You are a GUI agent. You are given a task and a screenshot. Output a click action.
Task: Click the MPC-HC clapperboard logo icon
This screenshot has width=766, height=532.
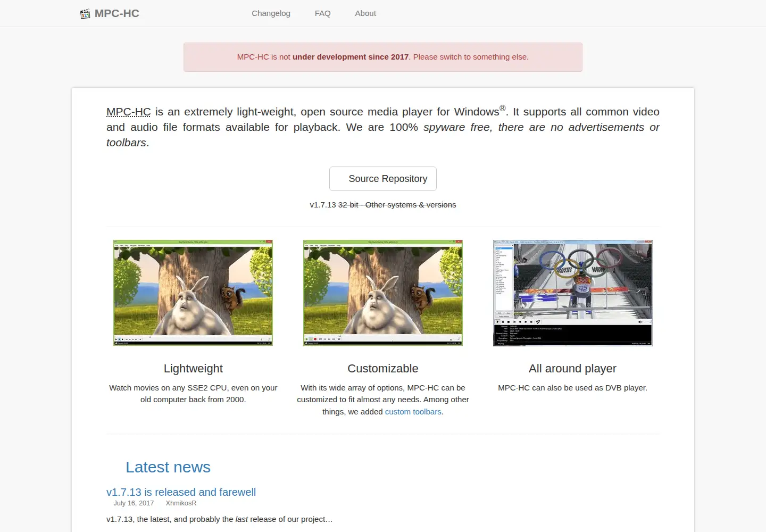(x=85, y=14)
